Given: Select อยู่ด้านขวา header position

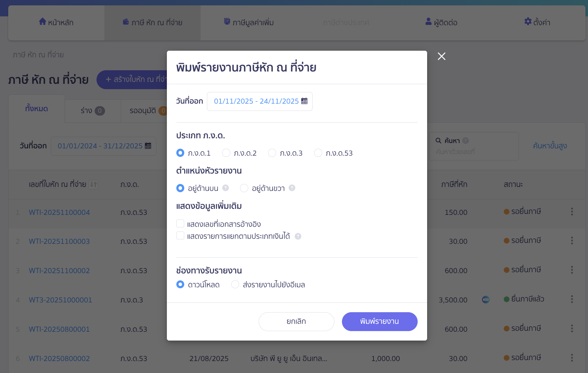Looking at the screenshot, I should pyautogui.click(x=244, y=188).
